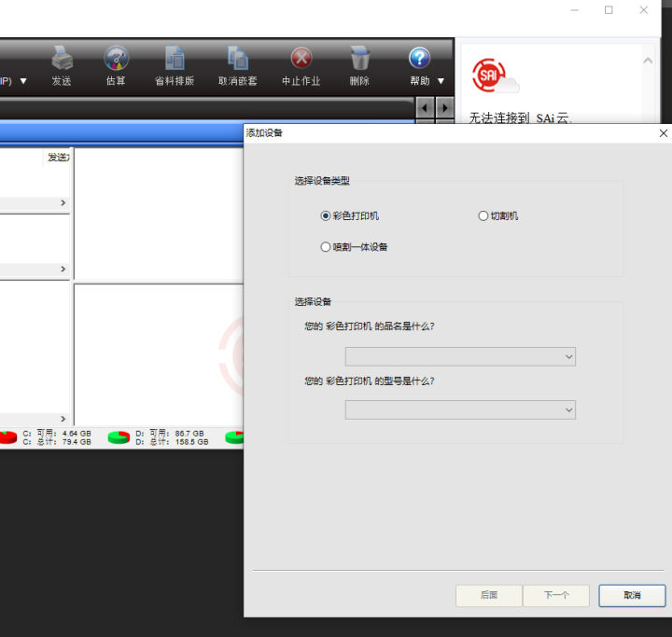
Task: Expand the printer model dropdown
Action: click(x=460, y=409)
